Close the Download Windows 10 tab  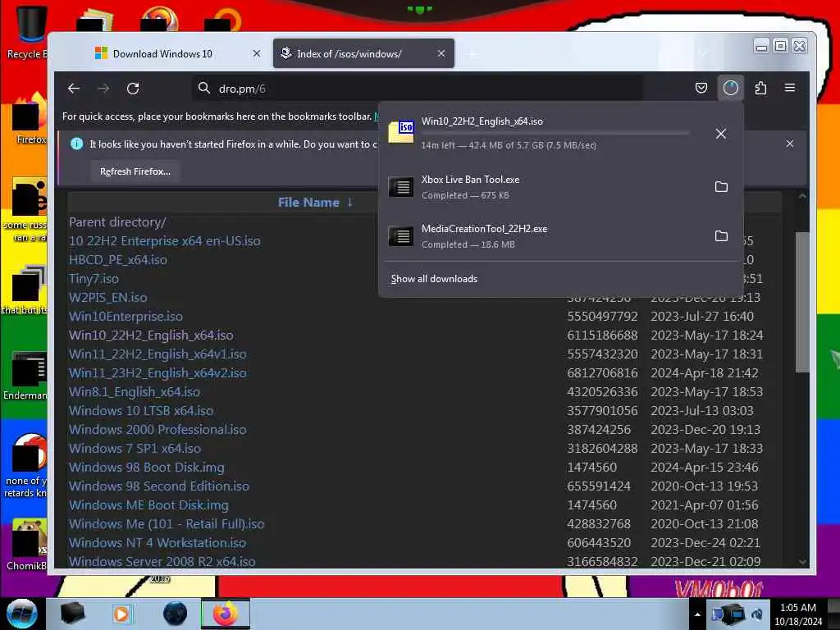click(x=257, y=53)
